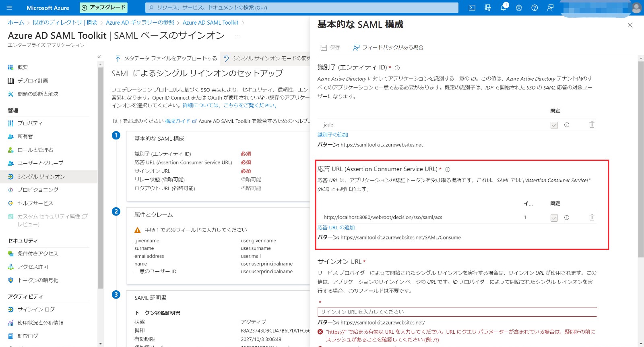The image size is (644, 347).
Task: Collapse the left sidebar with the double chevron
Action: click(99, 57)
